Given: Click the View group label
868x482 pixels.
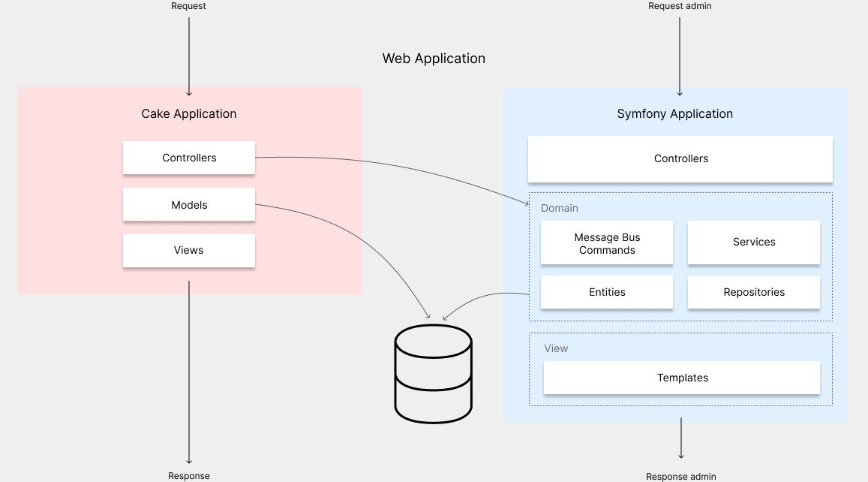Looking at the screenshot, I should [x=556, y=348].
